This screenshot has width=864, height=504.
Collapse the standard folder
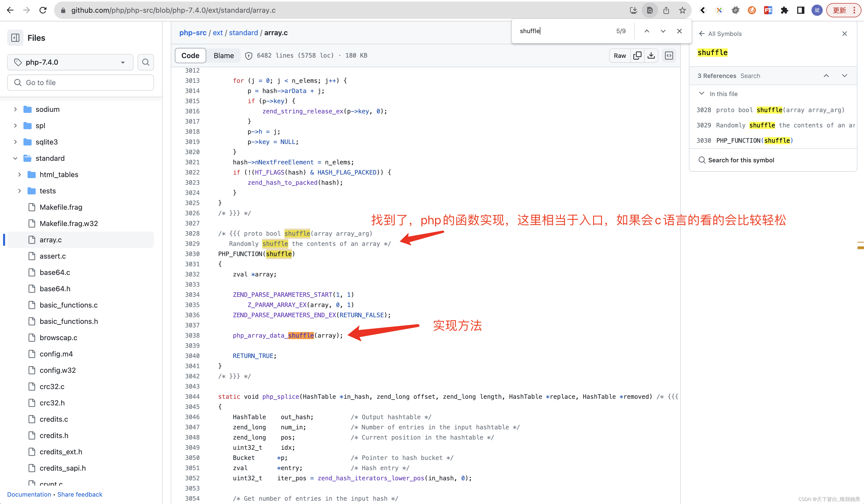click(x=16, y=158)
